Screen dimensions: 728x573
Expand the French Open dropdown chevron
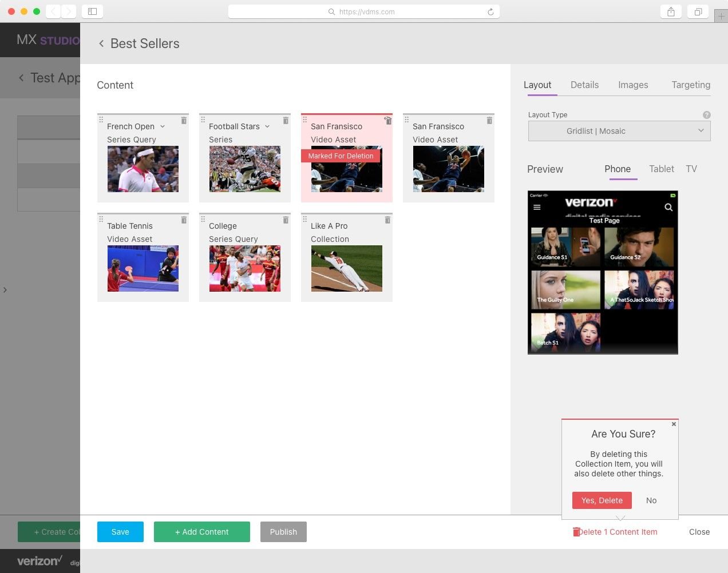tap(163, 126)
